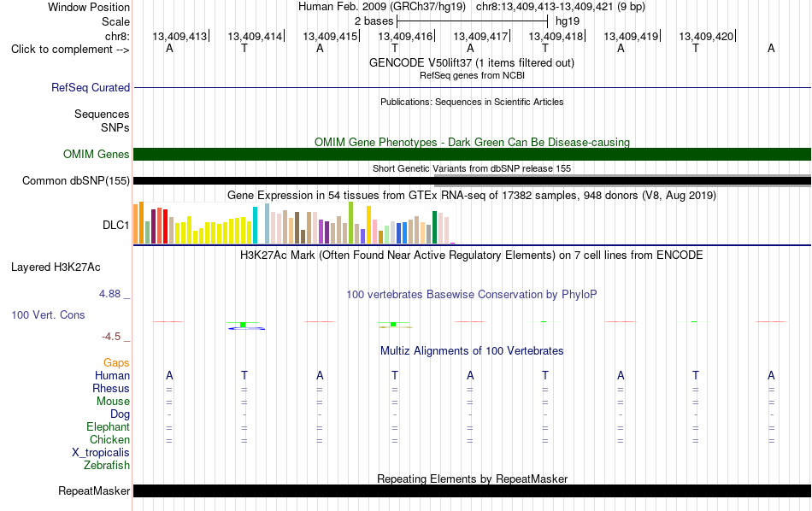Click the green PhyloP marker under 13,409,414

[x=243, y=325]
